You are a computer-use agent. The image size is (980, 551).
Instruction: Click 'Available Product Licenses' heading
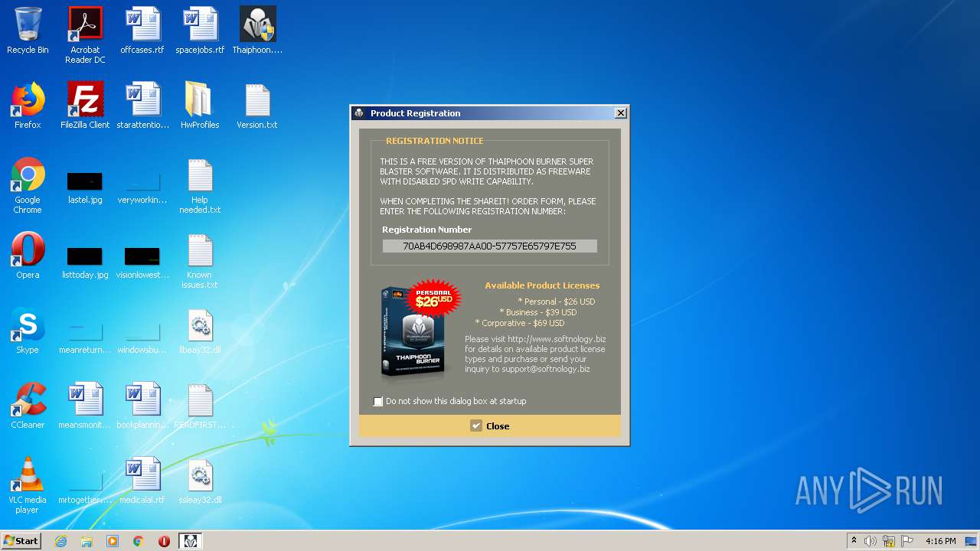[x=542, y=285]
